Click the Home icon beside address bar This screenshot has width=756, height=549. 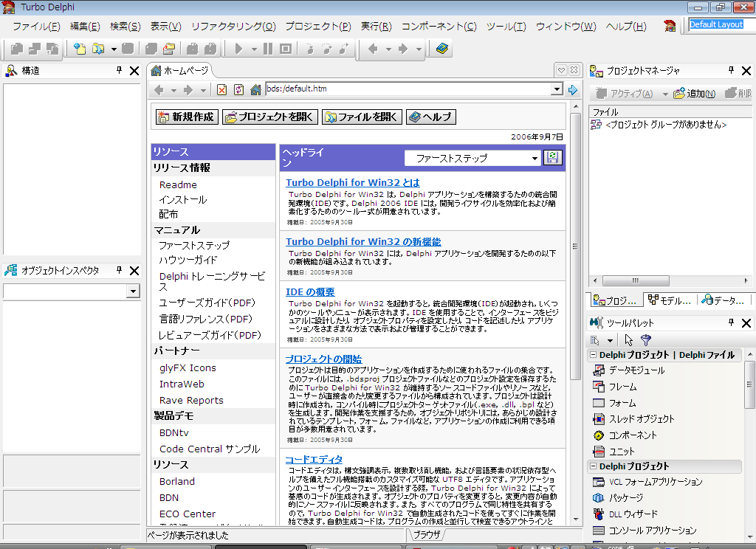[x=255, y=89]
